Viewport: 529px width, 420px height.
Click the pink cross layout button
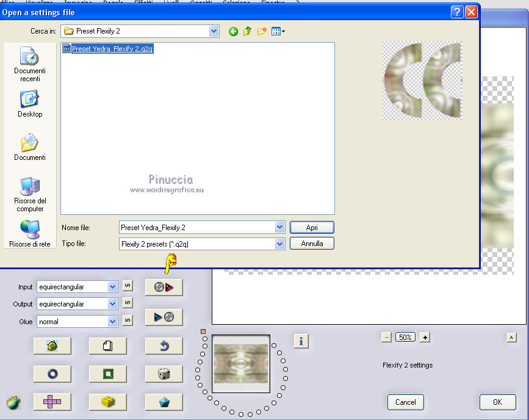(52, 402)
